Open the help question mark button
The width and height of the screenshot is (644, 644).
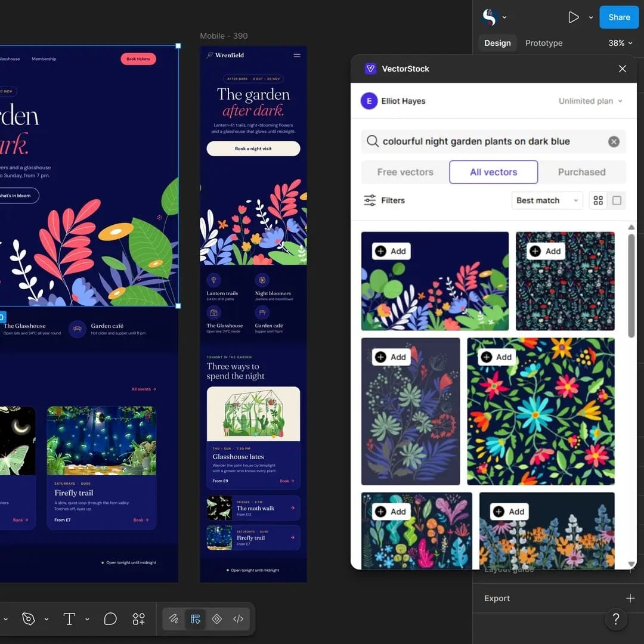click(x=615, y=618)
